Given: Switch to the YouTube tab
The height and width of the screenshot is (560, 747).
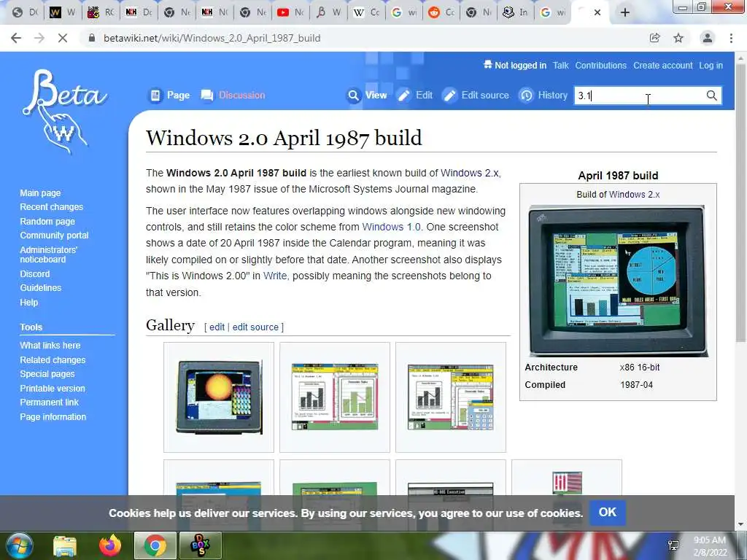Looking at the screenshot, I should click(290, 12).
